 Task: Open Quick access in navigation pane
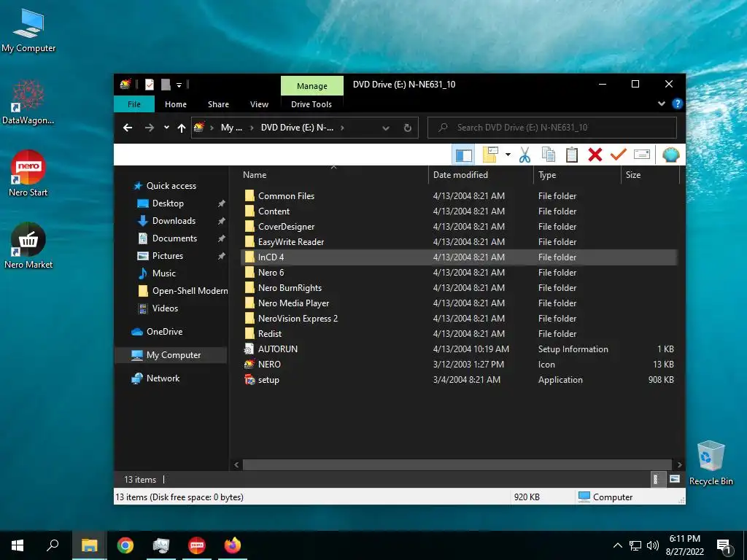pos(171,186)
